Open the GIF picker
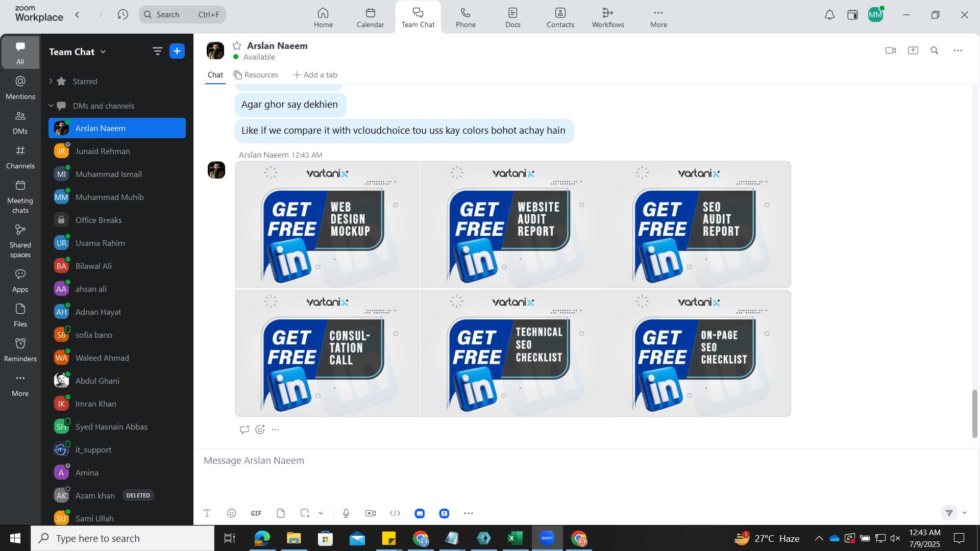The width and height of the screenshot is (980, 551). click(x=256, y=513)
